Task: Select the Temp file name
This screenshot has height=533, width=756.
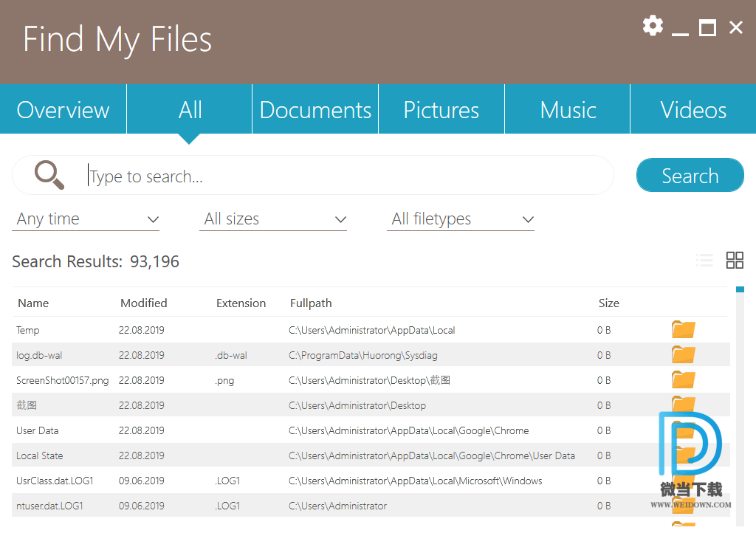Action: pyautogui.click(x=27, y=330)
